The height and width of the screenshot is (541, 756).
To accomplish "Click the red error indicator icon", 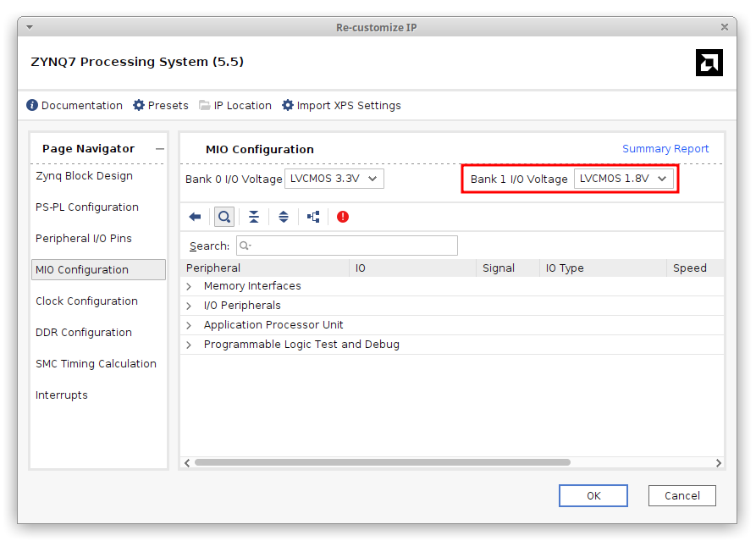I will [x=343, y=217].
